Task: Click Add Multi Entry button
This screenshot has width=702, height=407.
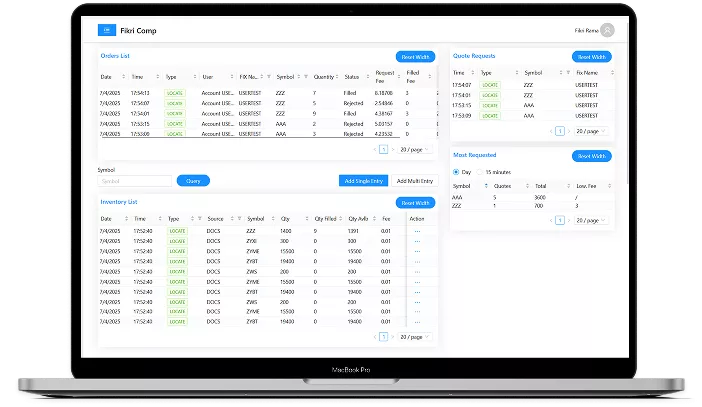Action: click(x=415, y=181)
